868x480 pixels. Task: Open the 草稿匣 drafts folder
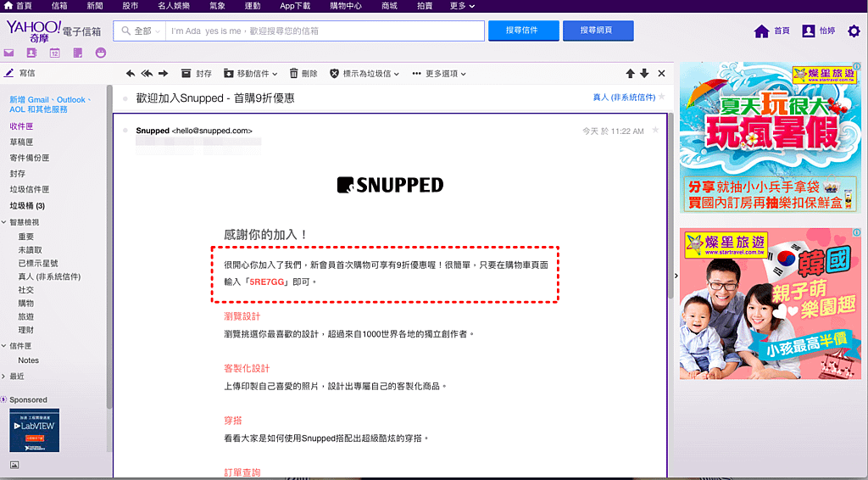point(21,142)
